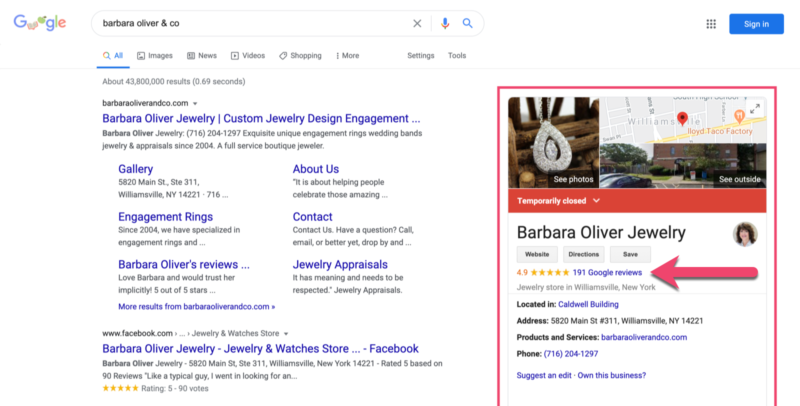The height and width of the screenshot is (406, 800).
Task: Click the Directions button
Action: [584, 254]
